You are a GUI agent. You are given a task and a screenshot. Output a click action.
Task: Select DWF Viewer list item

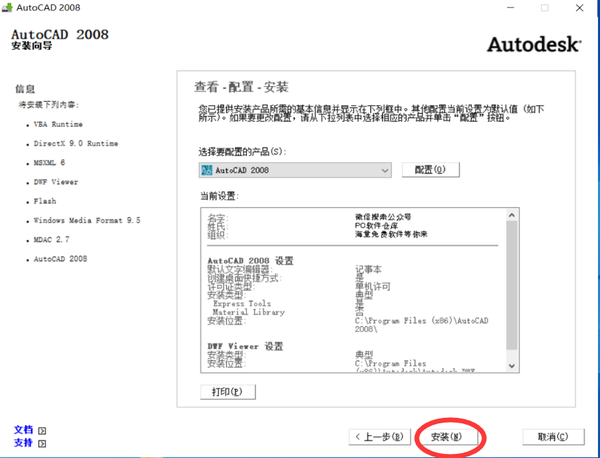click(56, 182)
